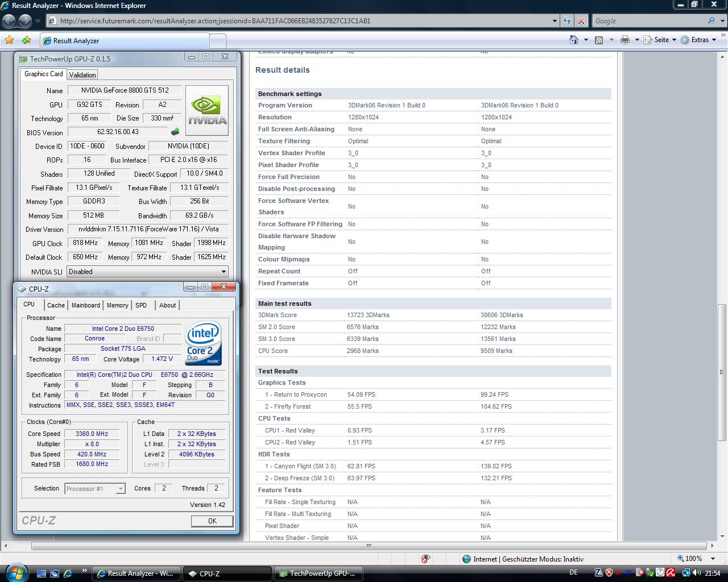Select the Result Analyzer browser tab
This screenshot has width=728, height=582.
[124, 41]
